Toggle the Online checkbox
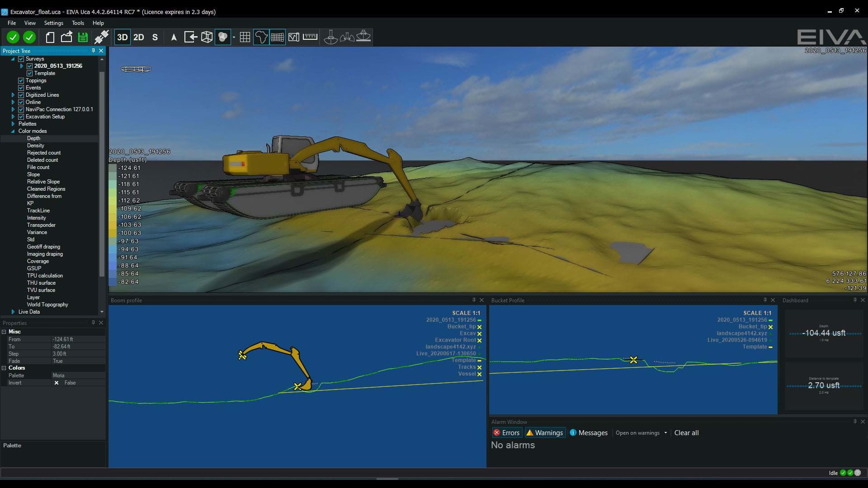Image resolution: width=868 pixels, height=488 pixels. tap(21, 102)
